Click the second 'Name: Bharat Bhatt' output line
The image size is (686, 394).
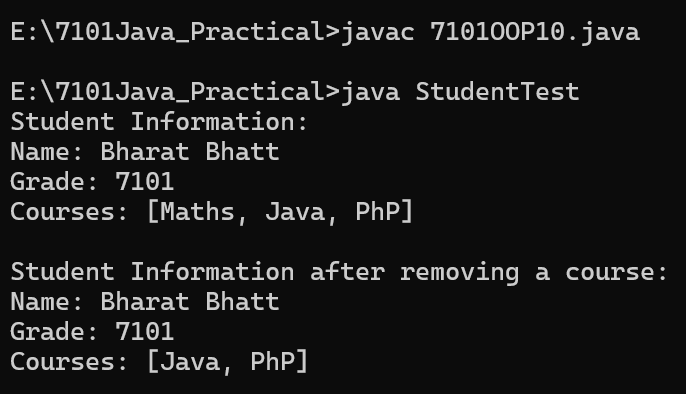[x=145, y=302]
